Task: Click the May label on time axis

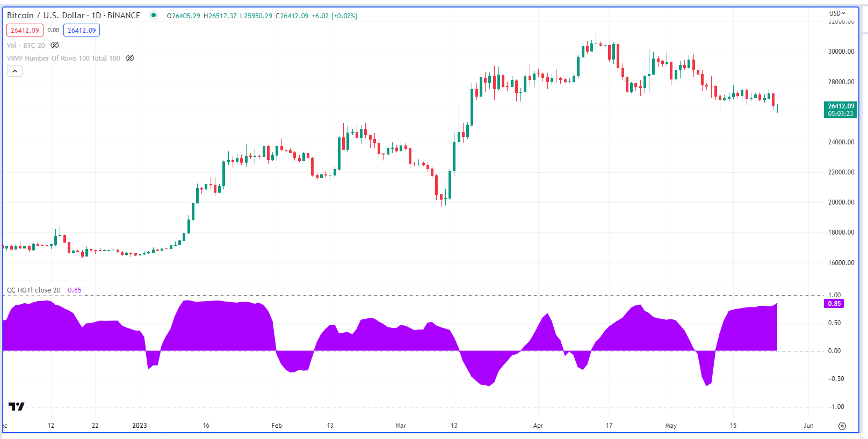Action: tap(671, 426)
